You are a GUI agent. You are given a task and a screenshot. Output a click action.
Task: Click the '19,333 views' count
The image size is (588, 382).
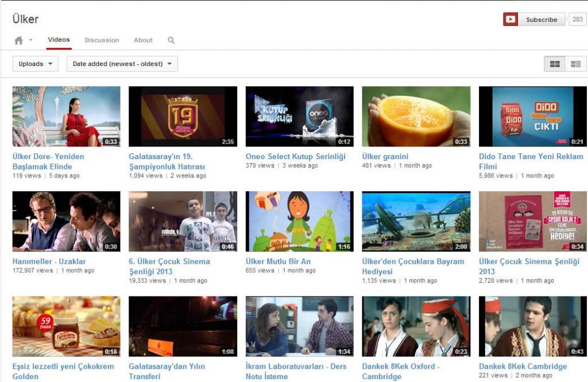tap(147, 281)
